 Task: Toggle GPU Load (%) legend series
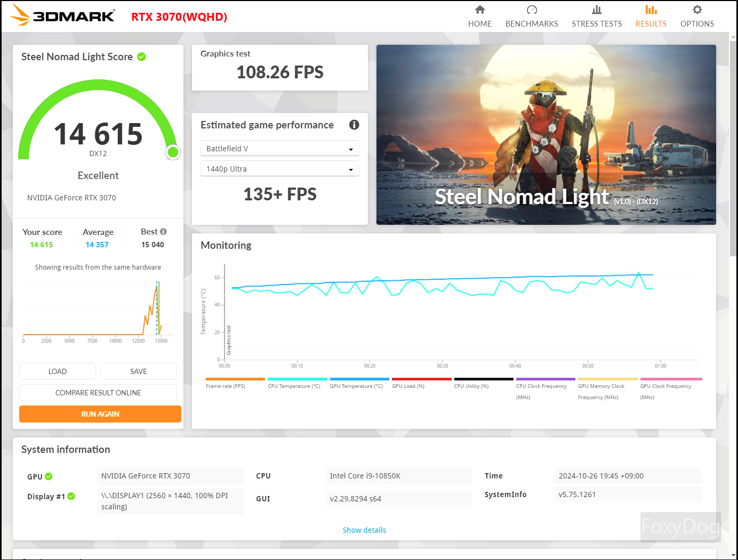(x=421, y=384)
